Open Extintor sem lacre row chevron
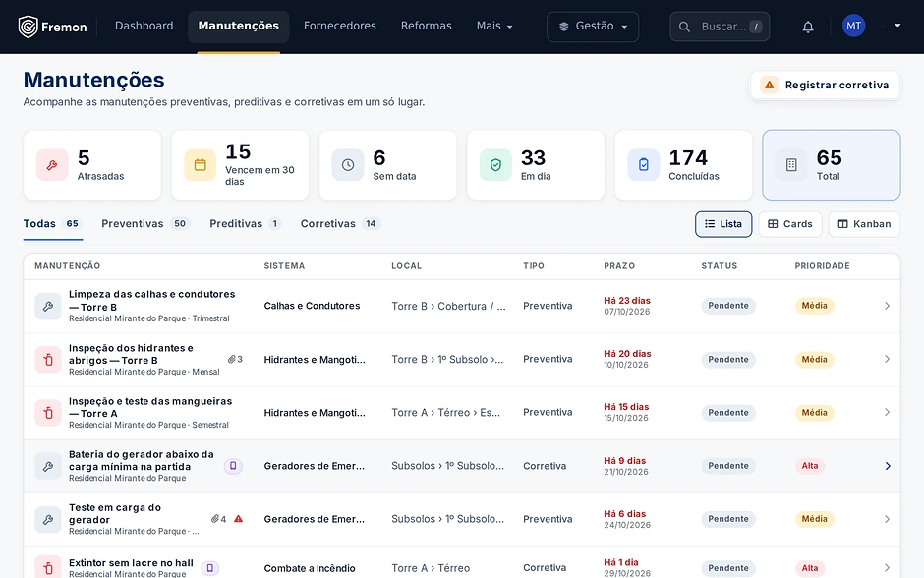This screenshot has height=578, width=924. pyautogui.click(x=887, y=568)
